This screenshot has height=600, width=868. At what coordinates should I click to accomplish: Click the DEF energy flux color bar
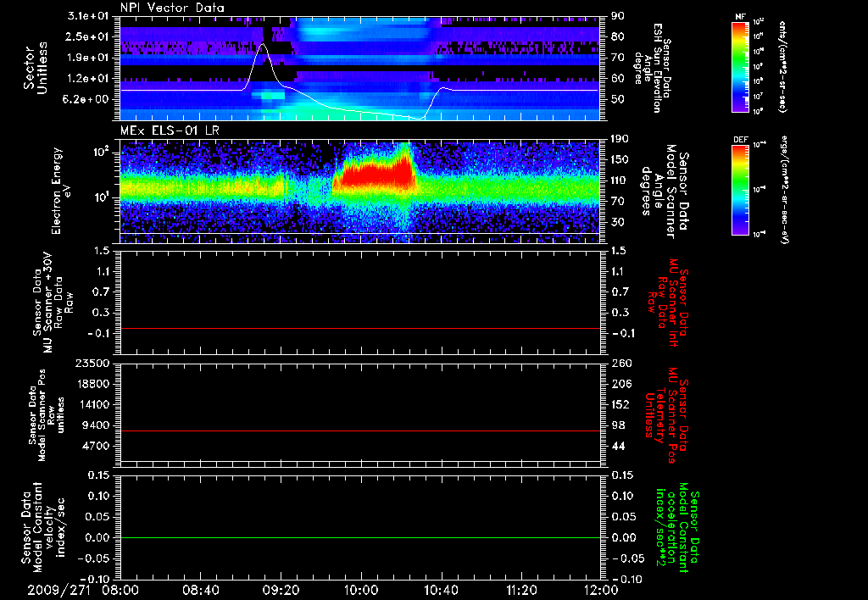coord(740,191)
